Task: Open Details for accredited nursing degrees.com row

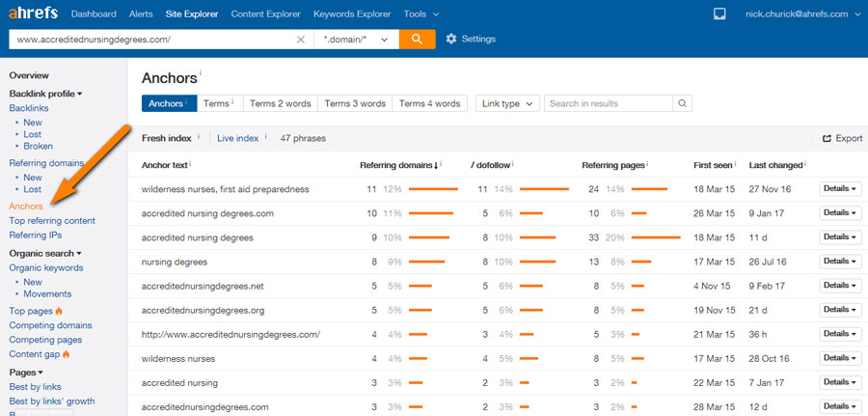Action: point(840,212)
